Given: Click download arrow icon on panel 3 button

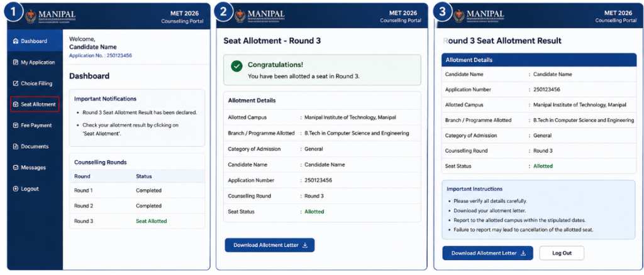Looking at the screenshot, I should [523, 253].
